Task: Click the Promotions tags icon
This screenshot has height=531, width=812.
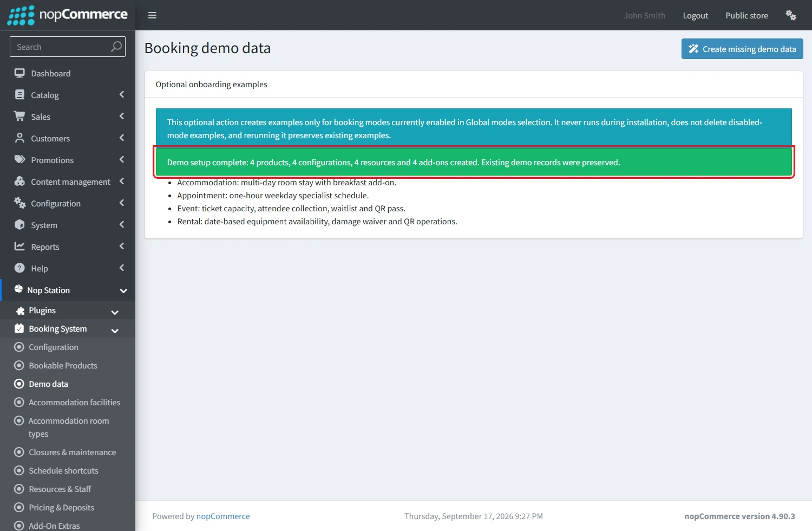Action: [x=19, y=160]
